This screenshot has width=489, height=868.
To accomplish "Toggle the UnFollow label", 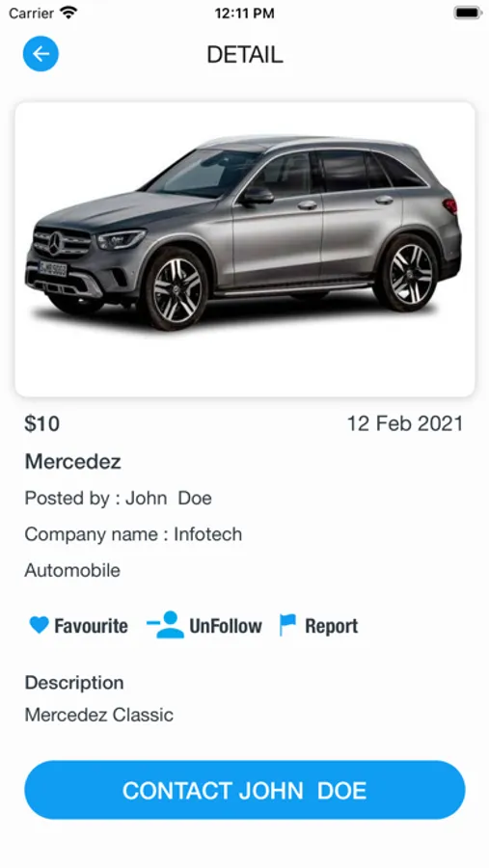I will tap(226, 626).
